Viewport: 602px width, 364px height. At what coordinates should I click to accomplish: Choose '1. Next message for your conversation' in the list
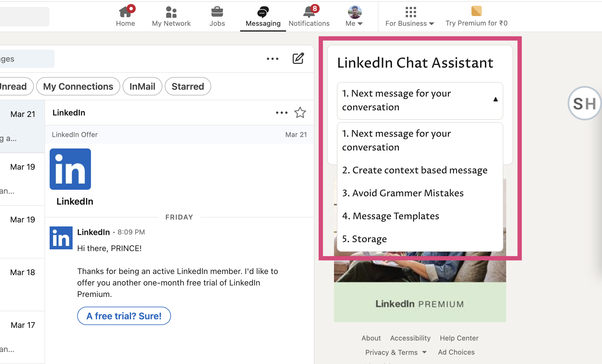420,140
